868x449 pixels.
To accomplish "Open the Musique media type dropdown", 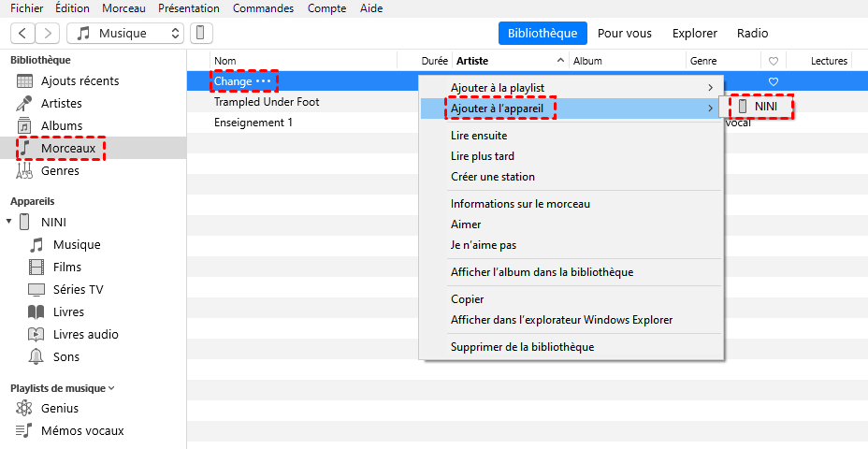I will tap(127, 34).
